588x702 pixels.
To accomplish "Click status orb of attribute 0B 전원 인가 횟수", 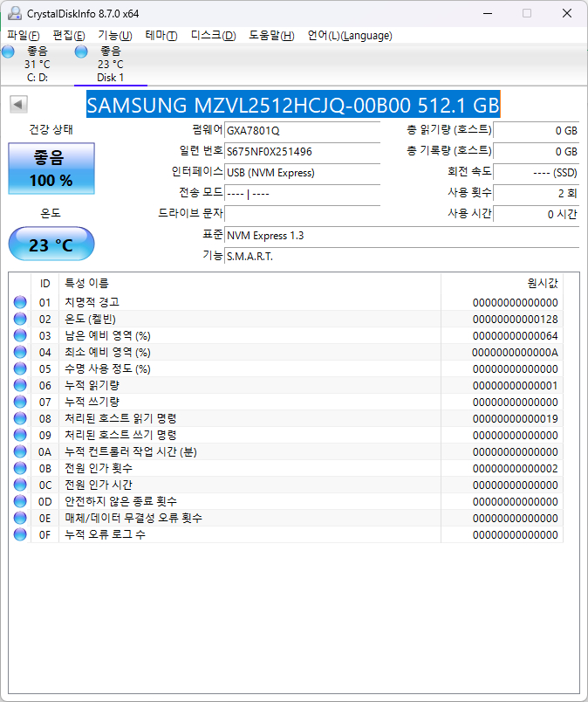I will pos(20,468).
